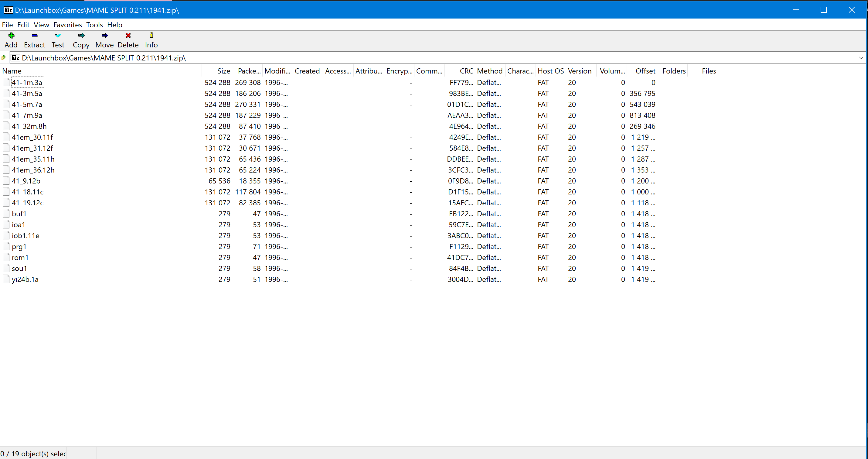Image resolution: width=868 pixels, height=459 pixels.
Task: Open the File menu
Action: [x=7, y=25]
